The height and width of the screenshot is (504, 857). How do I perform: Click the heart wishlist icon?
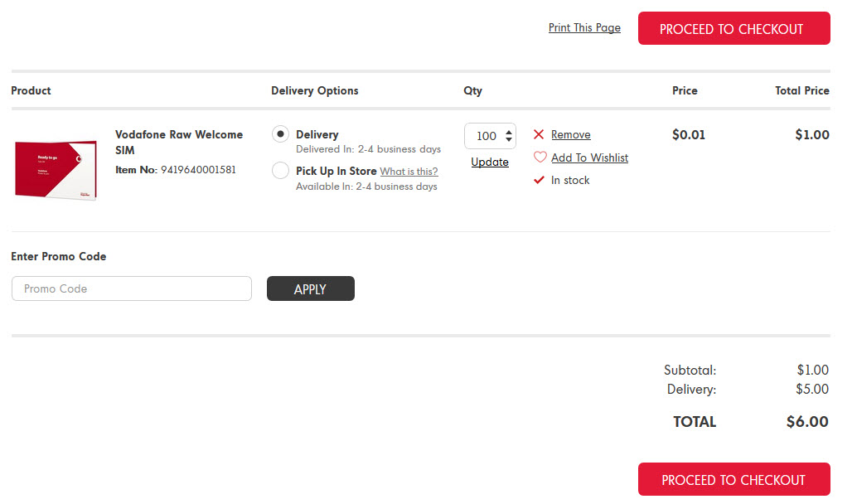click(x=540, y=157)
